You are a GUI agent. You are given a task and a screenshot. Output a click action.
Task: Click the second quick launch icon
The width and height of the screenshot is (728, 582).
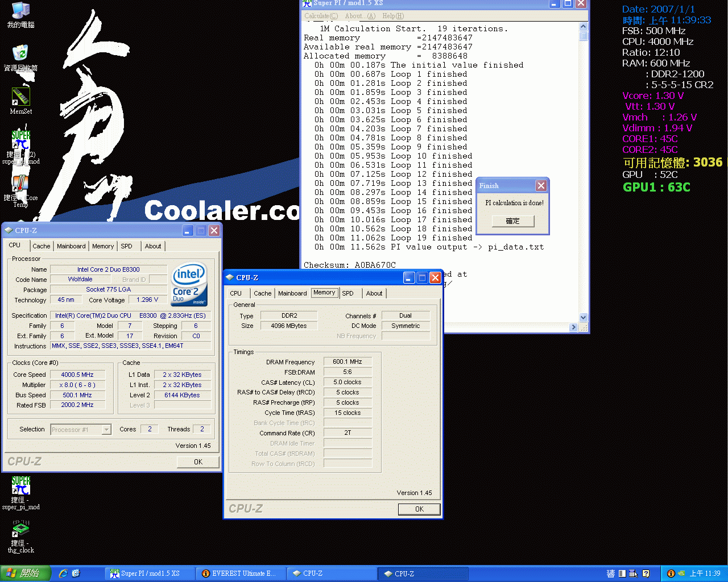pyautogui.click(x=76, y=573)
